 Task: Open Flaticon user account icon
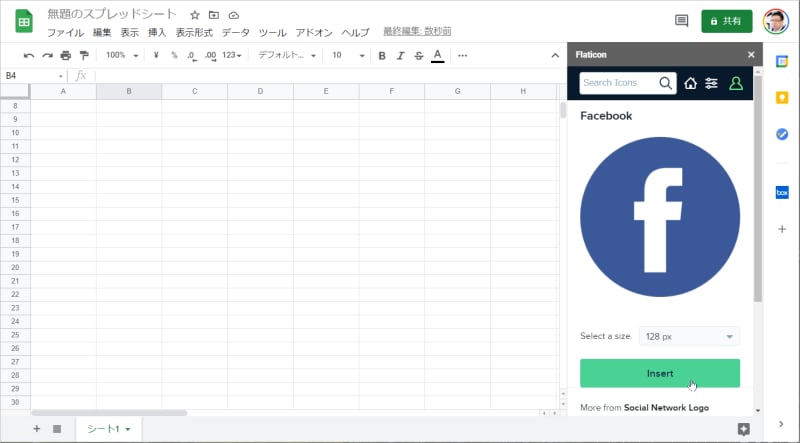(736, 83)
